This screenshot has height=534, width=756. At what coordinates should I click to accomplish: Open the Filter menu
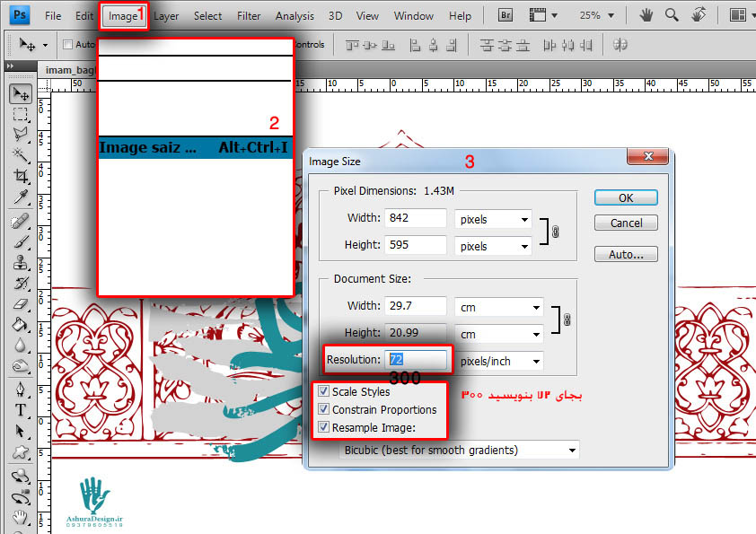(x=249, y=16)
